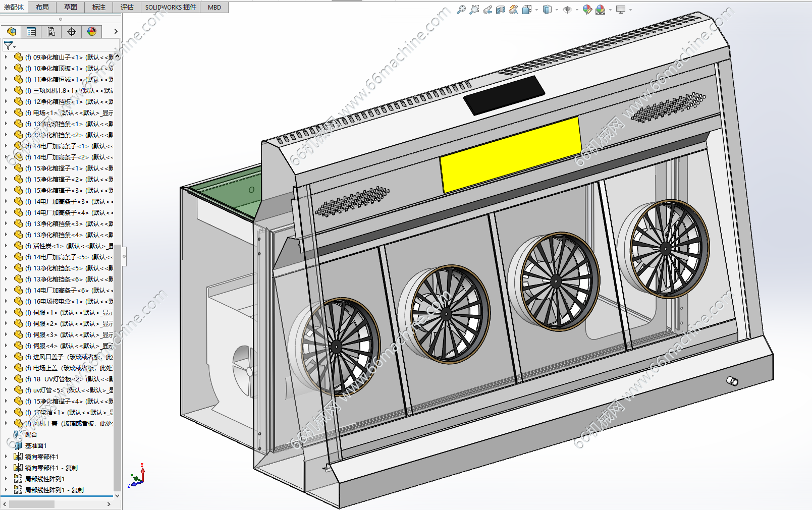Open the View Orientation dropdown arrow
Image resolution: width=812 pixels, height=510 pixels.
tap(536, 10)
